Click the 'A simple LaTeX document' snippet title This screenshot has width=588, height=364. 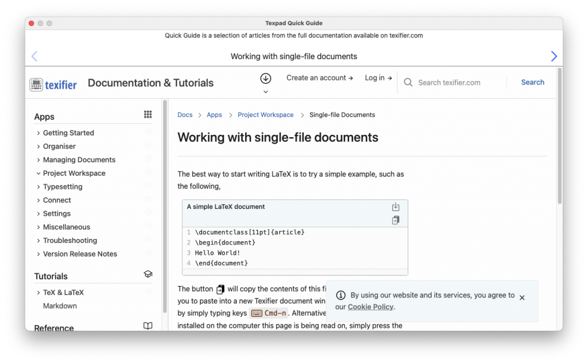tap(226, 207)
